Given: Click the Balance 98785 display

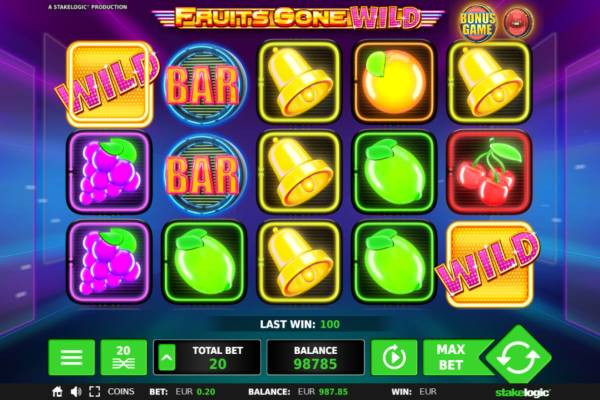Looking at the screenshot, I should coord(316,357).
